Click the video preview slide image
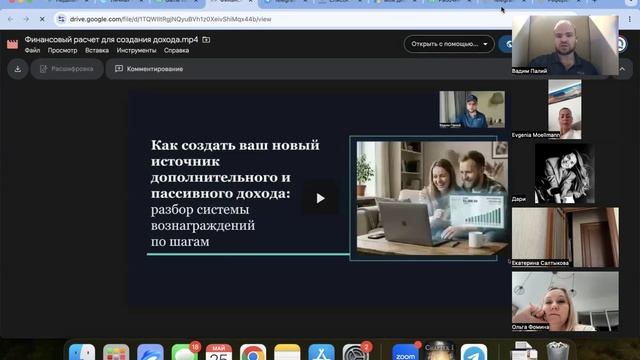 tap(431, 198)
